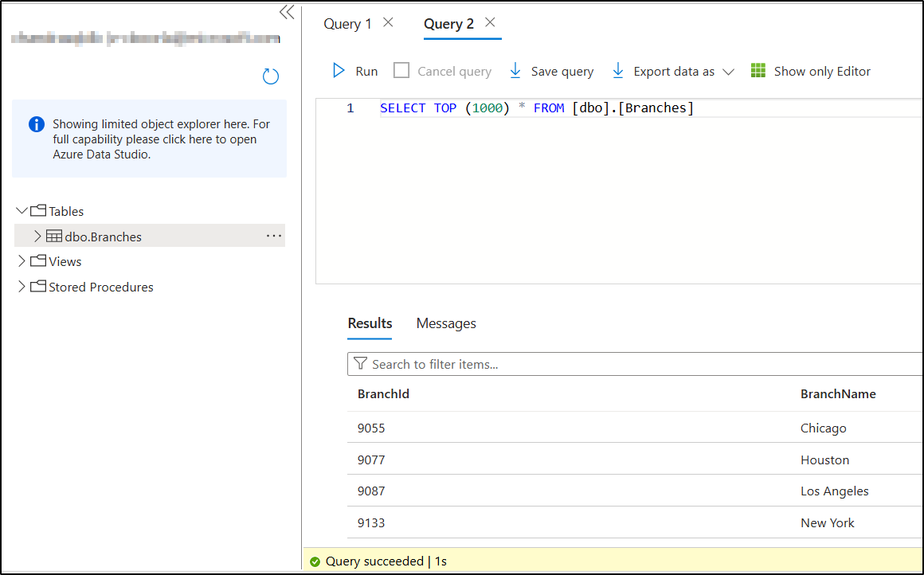Select the New York branch name cell
This screenshot has height=575, width=924.
point(828,523)
